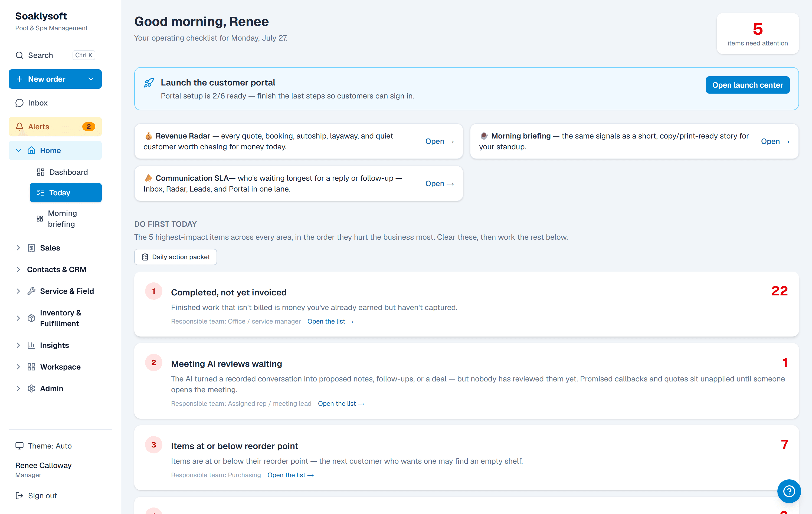Image resolution: width=812 pixels, height=514 pixels.
Task: Click the 5 items need attention card
Action: tap(757, 34)
